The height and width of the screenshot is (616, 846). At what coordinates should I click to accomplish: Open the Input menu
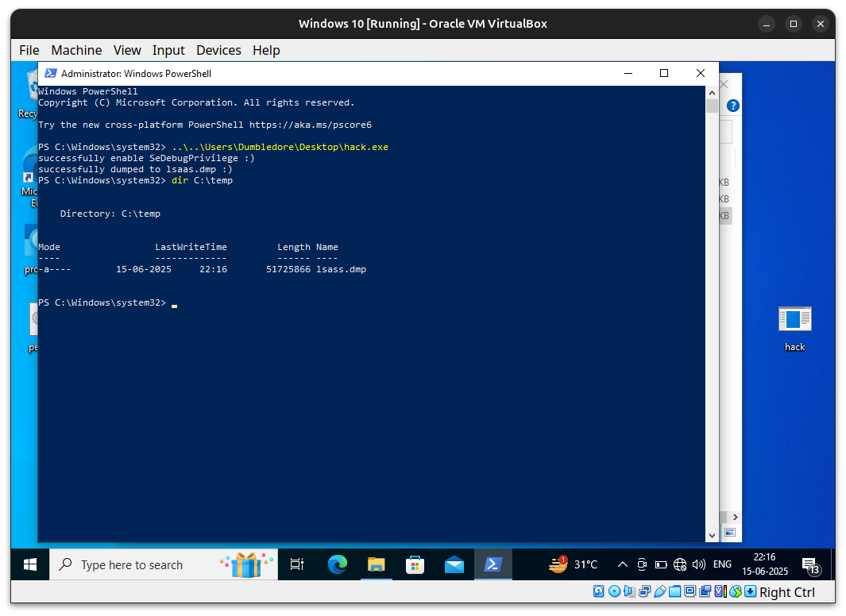tap(168, 50)
